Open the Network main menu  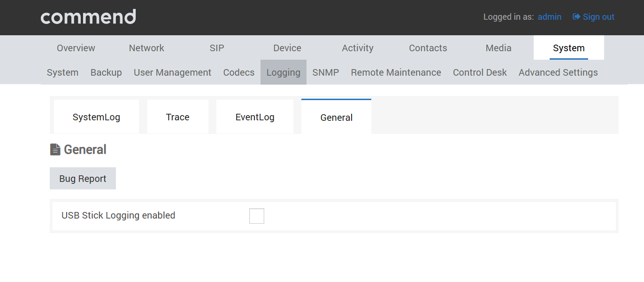click(x=146, y=48)
